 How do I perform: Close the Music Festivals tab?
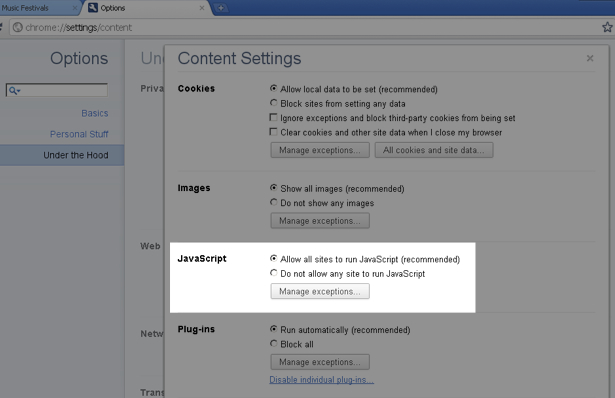(75, 8)
